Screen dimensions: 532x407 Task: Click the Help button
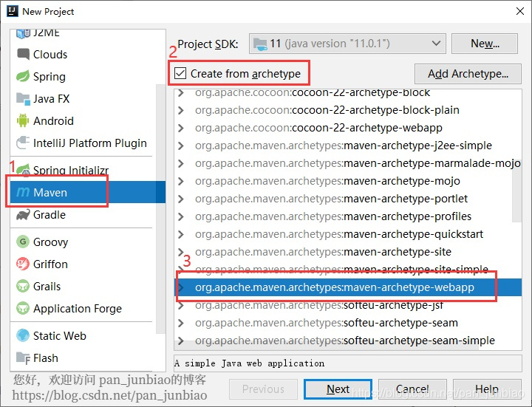point(487,389)
